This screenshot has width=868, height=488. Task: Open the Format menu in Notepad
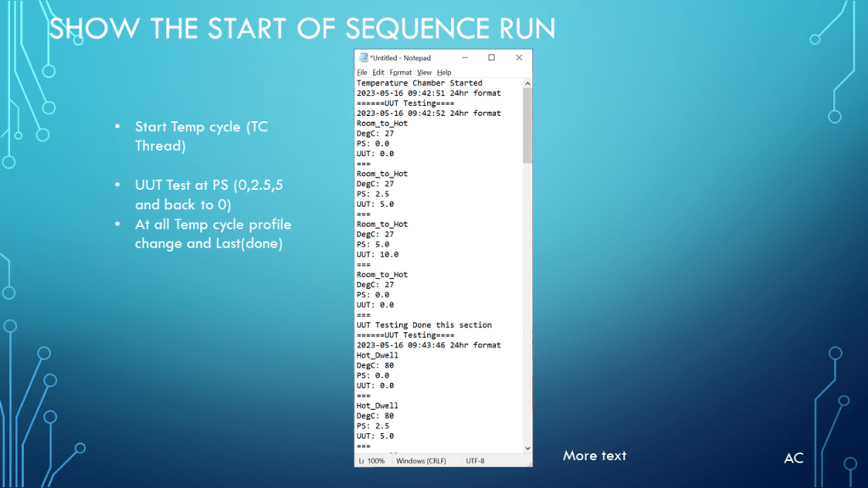pyautogui.click(x=400, y=73)
